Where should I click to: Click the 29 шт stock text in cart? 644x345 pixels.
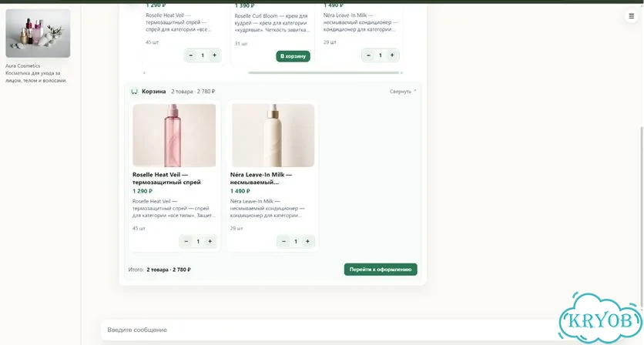pos(236,229)
